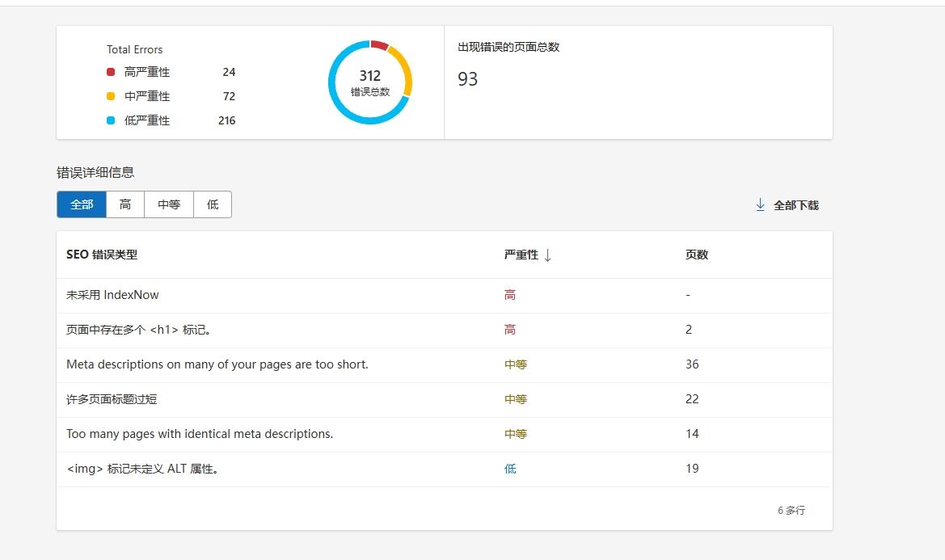
Task: Select the 全部 filter tab
Action: coord(82,204)
